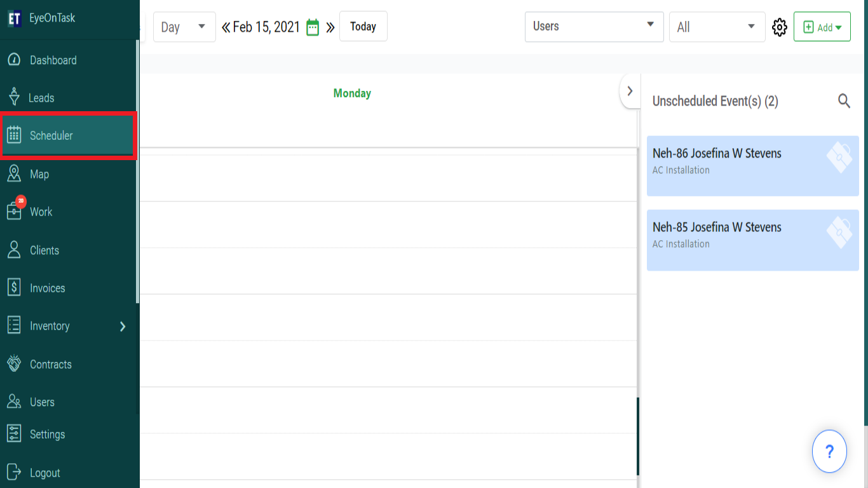Click the Today button

point(363,26)
